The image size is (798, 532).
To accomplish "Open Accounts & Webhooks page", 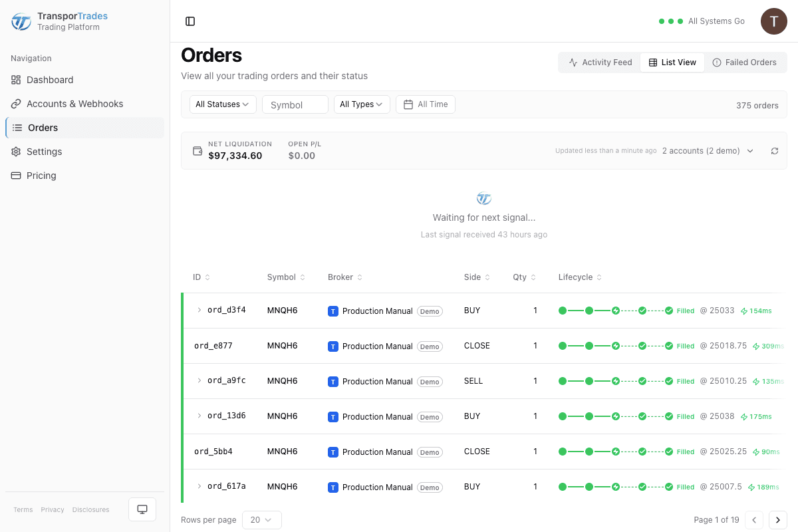I will click(84, 104).
